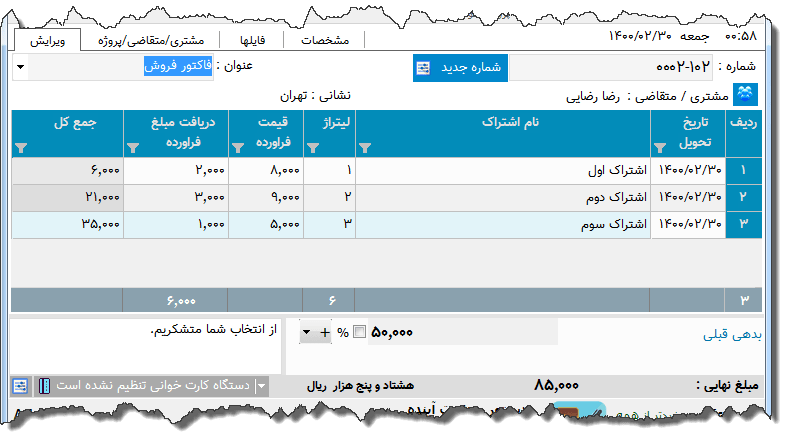Click the + sign button next to %
788x447 pixels.
click(x=325, y=332)
